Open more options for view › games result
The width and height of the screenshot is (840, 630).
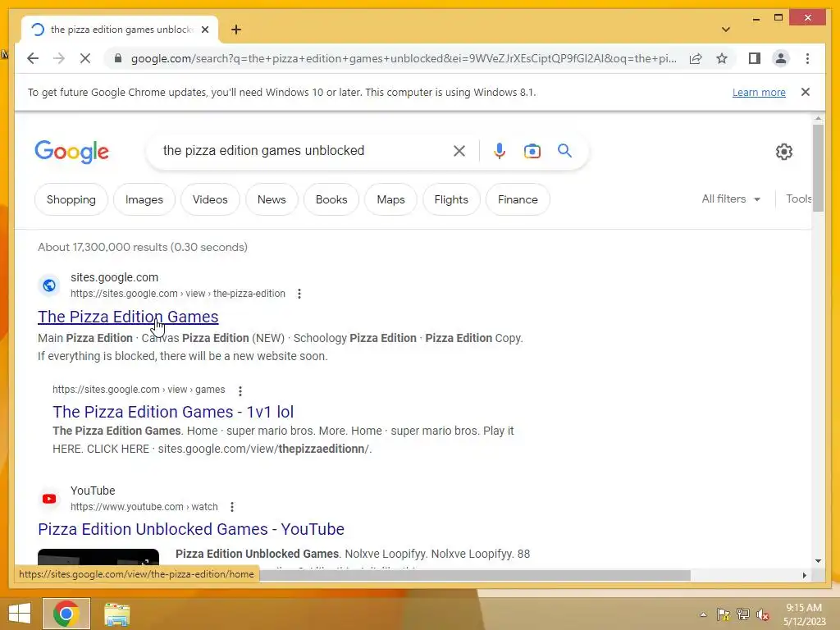point(240,390)
